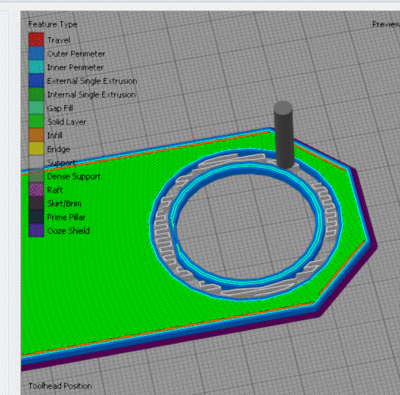Click the yellow Bridge swatch
400x395 pixels.
tap(36, 149)
